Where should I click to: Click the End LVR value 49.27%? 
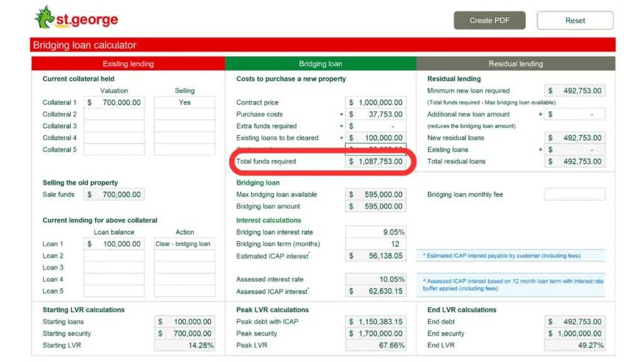(575, 345)
